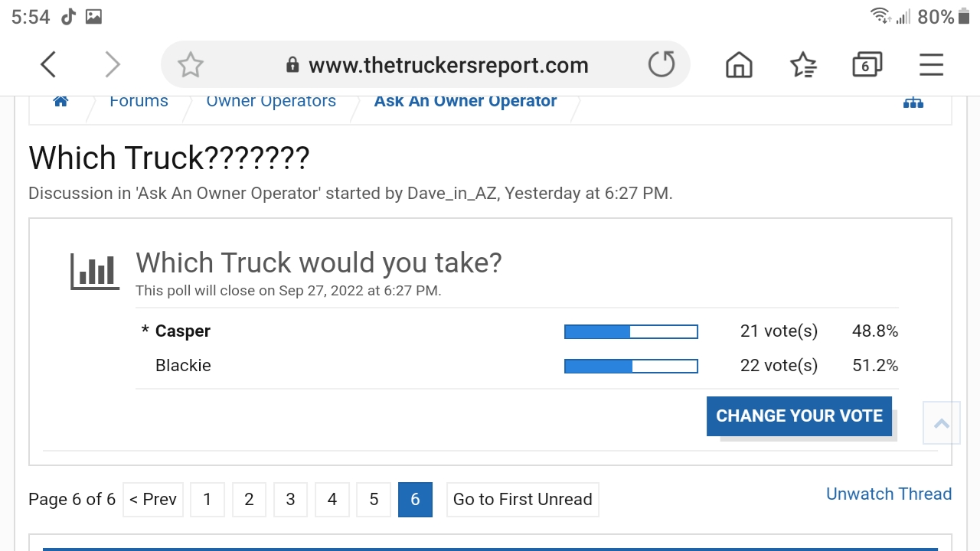Open the Forums breadcrumb link
980x551 pixels.
[139, 102]
